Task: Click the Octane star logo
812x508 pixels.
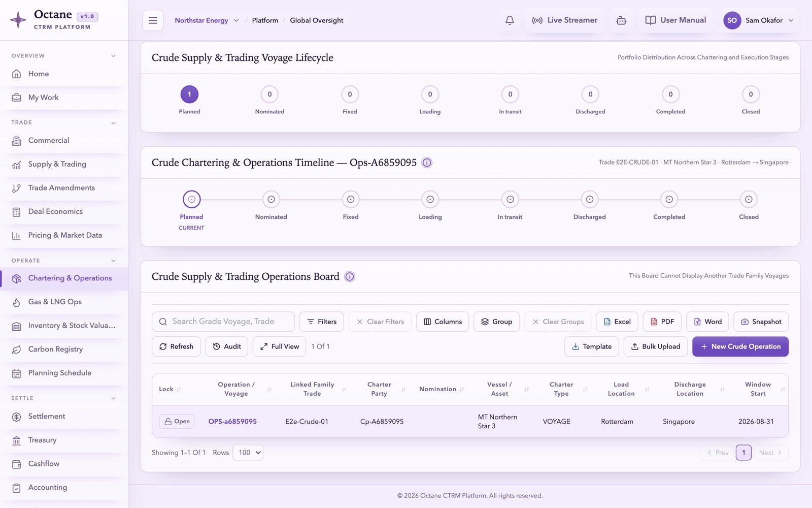Action: 18,20
